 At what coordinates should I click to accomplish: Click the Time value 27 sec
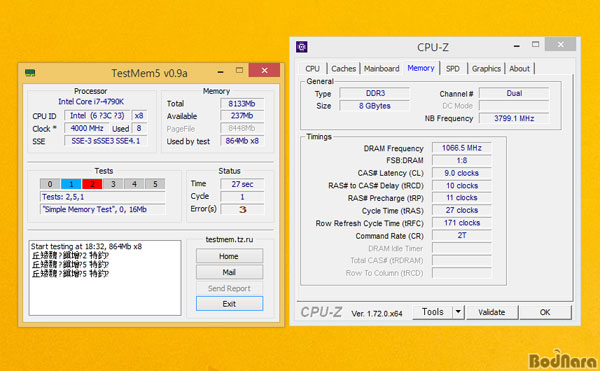pyautogui.click(x=242, y=184)
